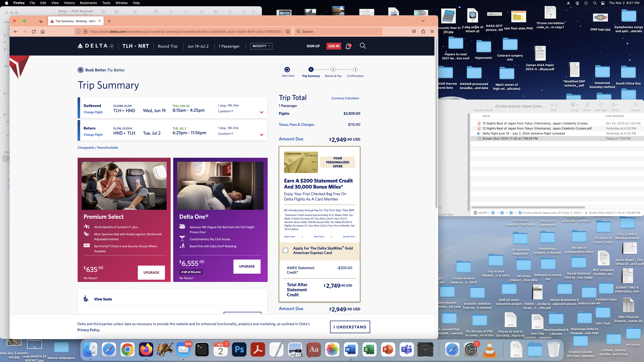Open Taxes, Fees & Charges link
This screenshot has width=644, height=362.
296,124
